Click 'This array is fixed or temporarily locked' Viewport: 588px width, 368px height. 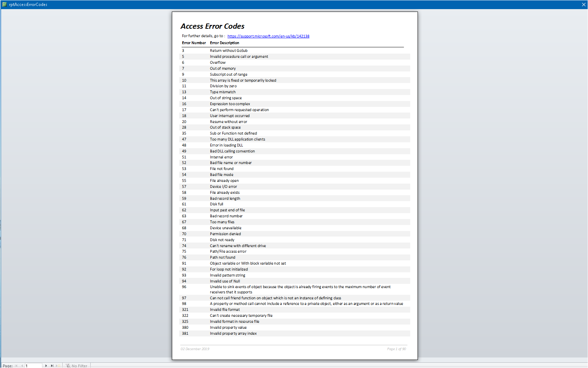[243, 81]
